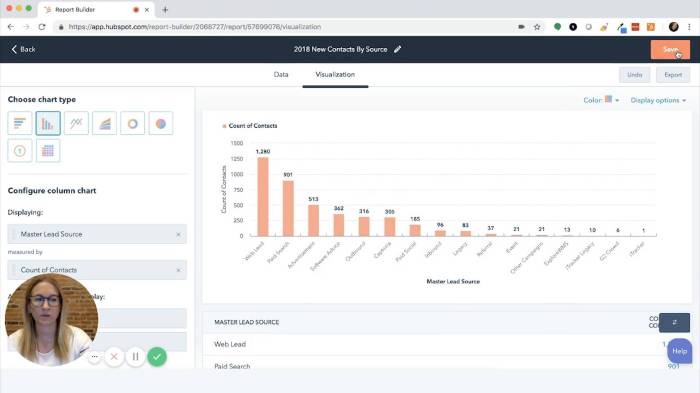
Task: Go Back to the previous page
Action: tap(23, 49)
